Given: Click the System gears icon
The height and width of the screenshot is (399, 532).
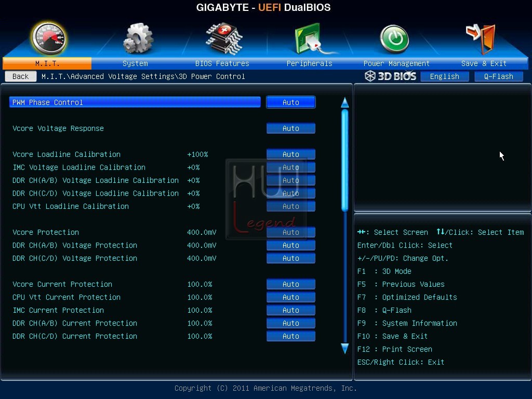Looking at the screenshot, I should click(x=138, y=38).
